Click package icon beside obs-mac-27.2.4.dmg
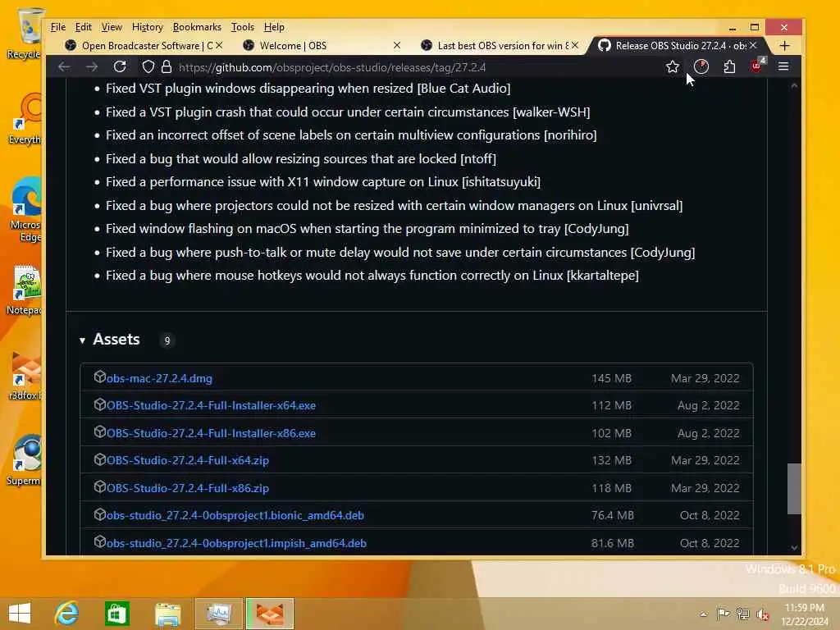This screenshot has width=840, height=630. click(x=99, y=377)
